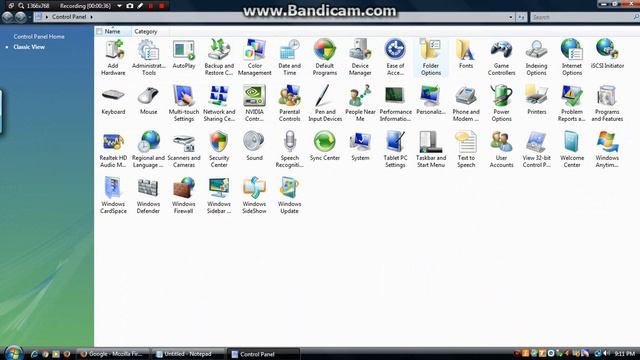The height and width of the screenshot is (360, 640).
Task: Open Keyboard settings
Action: pos(113,101)
